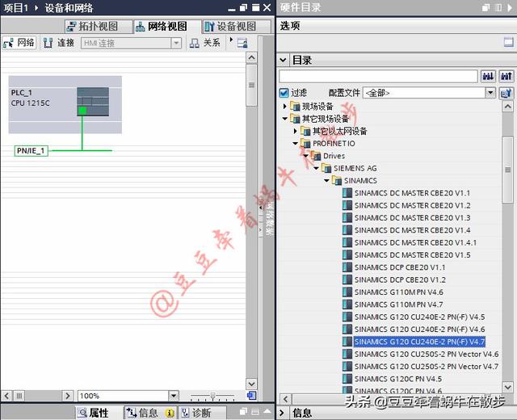Click the catalog scroll down arrow

click(508, 386)
